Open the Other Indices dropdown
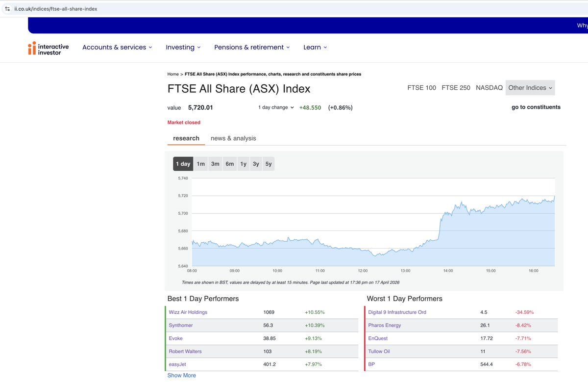Viewport: 588px width, 382px height. pos(530,88)
